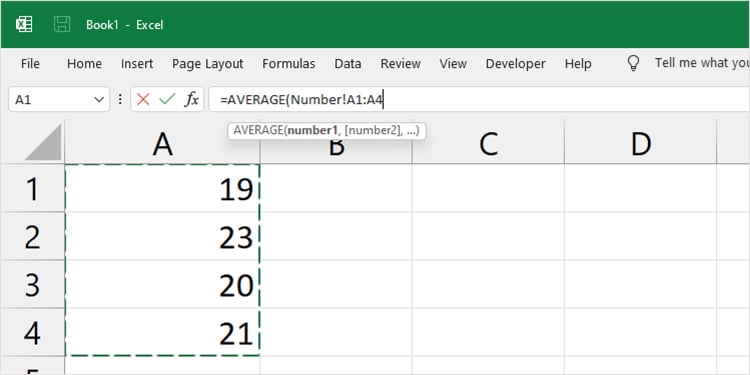This screenshot has width=750, height=375.
Task: Open the Help tab
Action: pyautogui.click(x=578, y=64)
